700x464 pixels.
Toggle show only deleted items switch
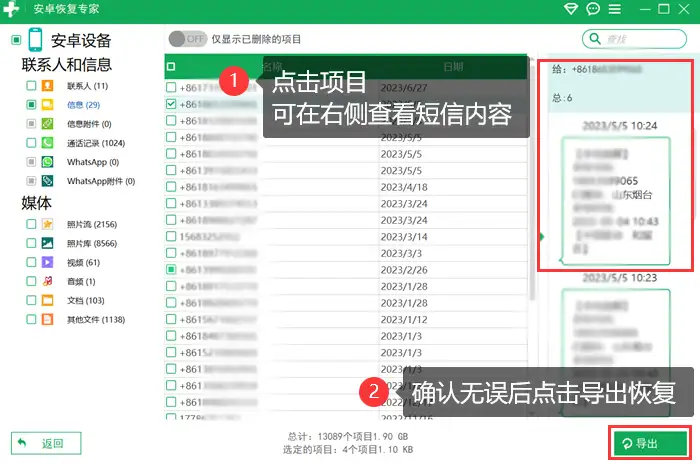[x=188, y=39]
